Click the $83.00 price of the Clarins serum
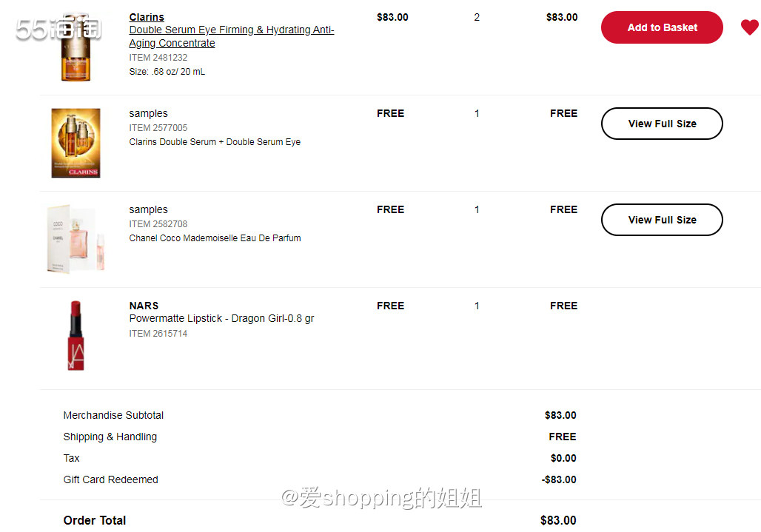The height and width of the screenshot is (532, 761). [x=392, y=17]
